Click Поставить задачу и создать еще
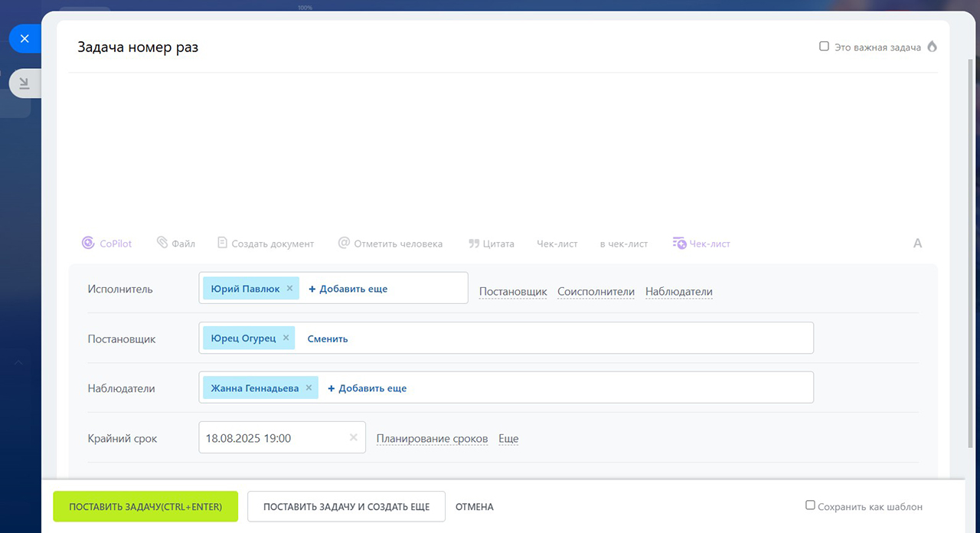This screenshot has width=980, height=533. (x=346, y=507)
